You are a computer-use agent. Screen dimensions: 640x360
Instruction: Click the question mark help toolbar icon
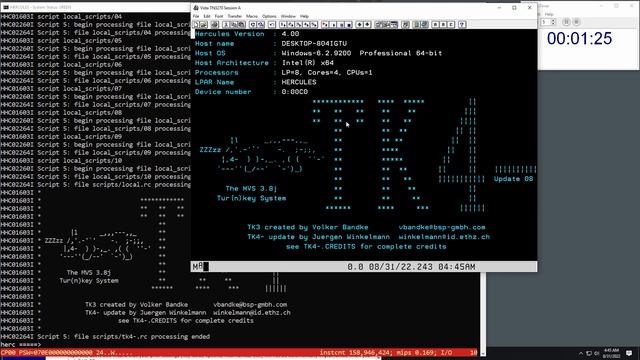point(462,24)
